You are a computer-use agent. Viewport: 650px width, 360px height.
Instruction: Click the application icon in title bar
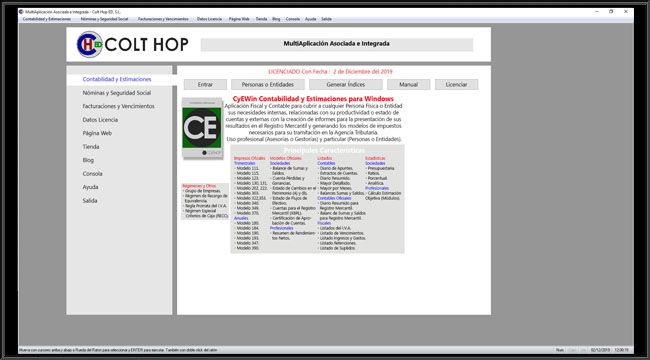(21, 12)
